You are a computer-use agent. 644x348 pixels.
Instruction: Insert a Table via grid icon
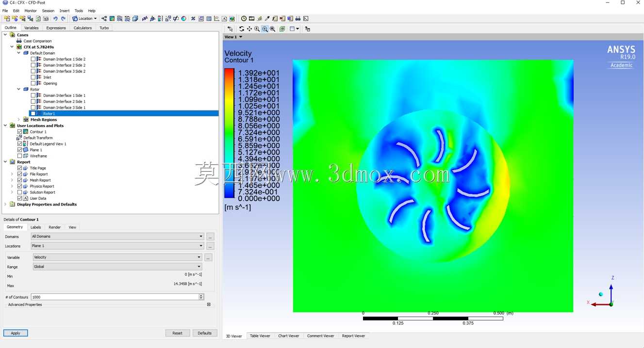coord(209,18)
